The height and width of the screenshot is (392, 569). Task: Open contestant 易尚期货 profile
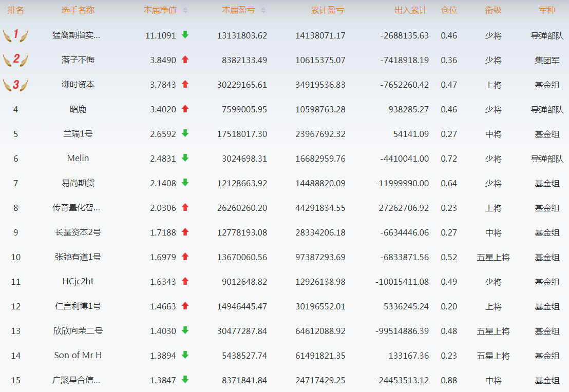point(78,184)
